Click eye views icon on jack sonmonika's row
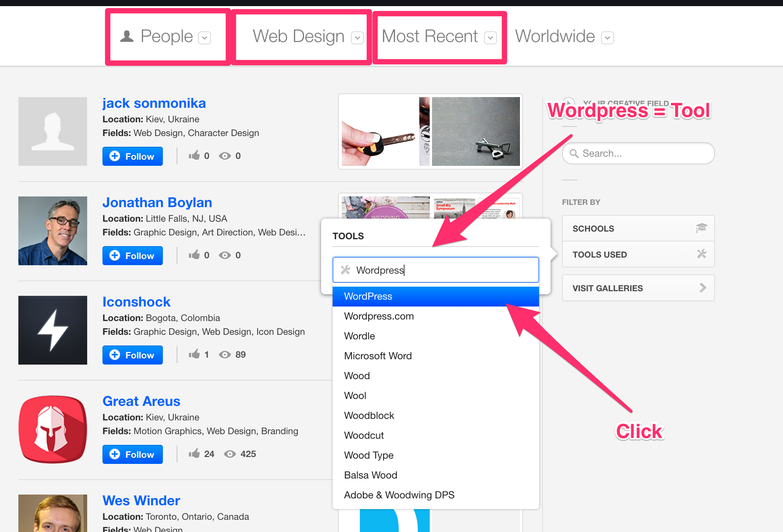This screenshot has height=532, width=783. pyautogui.click(x=225, y=156)
